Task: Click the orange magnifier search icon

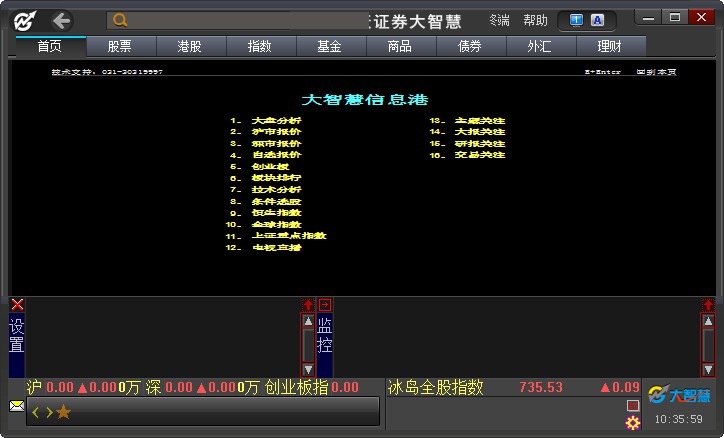Action: 120,20
